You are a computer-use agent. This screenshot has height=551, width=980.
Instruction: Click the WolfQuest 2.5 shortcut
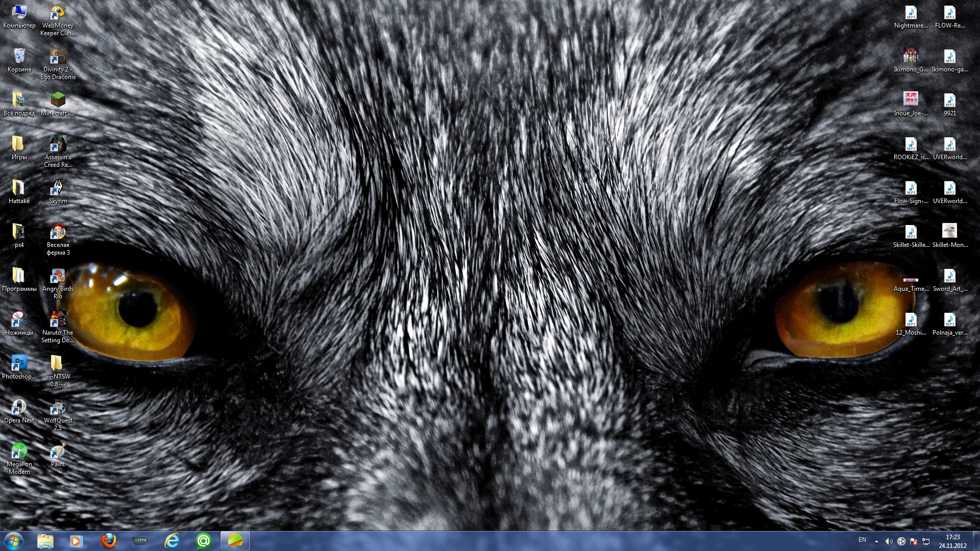coord(58,408)
